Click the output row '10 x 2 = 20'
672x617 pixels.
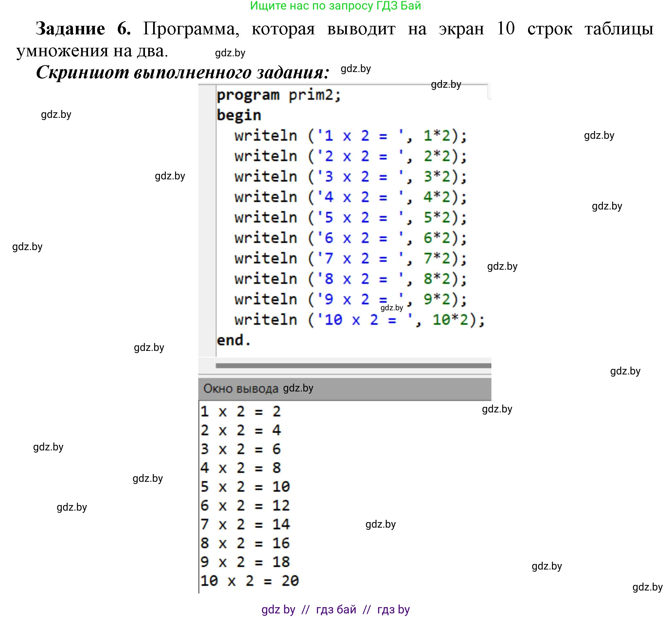(249, 581)
